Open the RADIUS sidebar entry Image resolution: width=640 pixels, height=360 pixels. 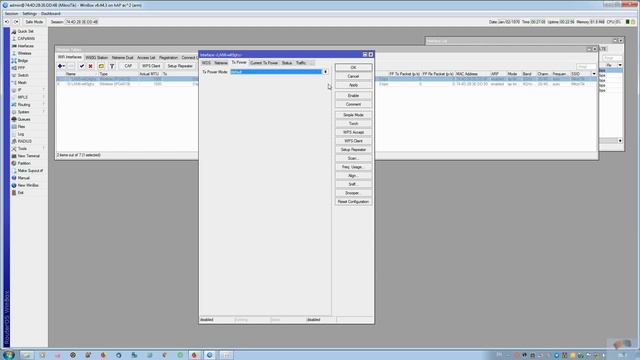pyautogui.click(x=24, y=141)
